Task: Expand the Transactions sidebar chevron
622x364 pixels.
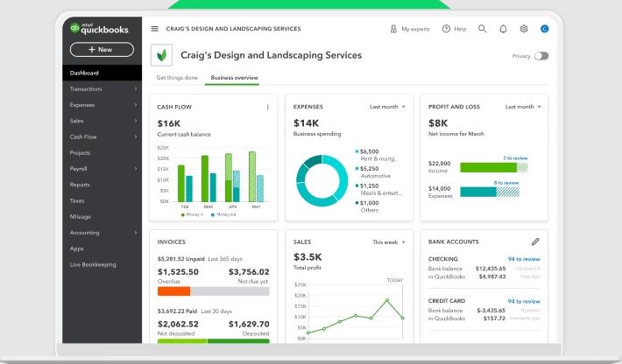Action: click(x=136, y=88)
